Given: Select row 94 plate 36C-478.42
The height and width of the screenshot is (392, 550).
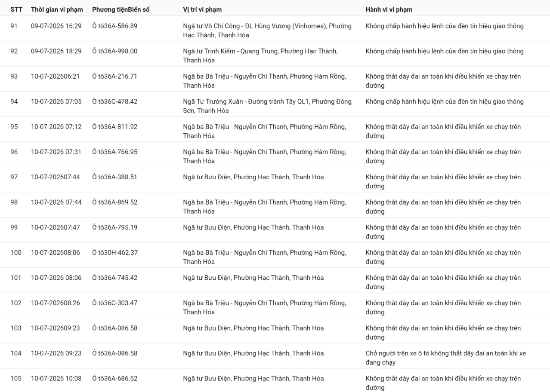Looking at the screenshot, I should click(118, 102).
